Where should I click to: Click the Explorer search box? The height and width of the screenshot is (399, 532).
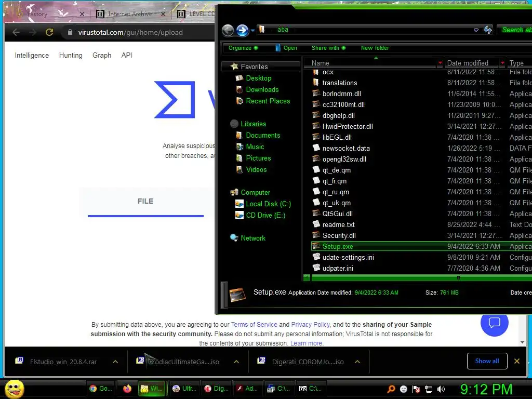coord(514,30)
